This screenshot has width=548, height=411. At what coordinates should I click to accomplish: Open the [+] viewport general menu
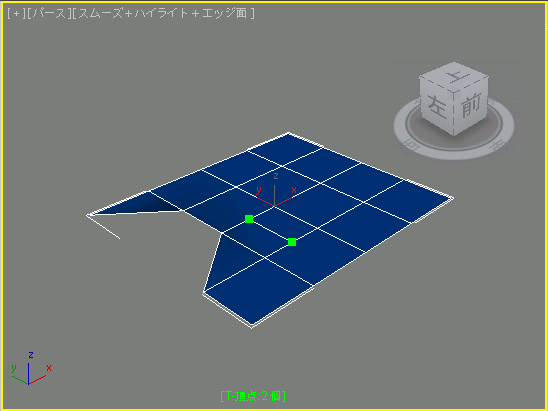point(16,14)
